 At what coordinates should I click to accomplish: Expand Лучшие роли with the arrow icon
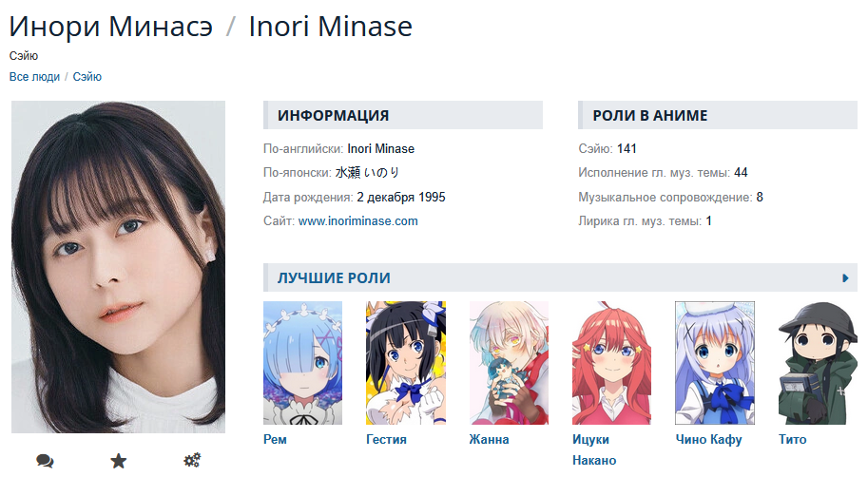pyautogui.click(x=845, y=277)
